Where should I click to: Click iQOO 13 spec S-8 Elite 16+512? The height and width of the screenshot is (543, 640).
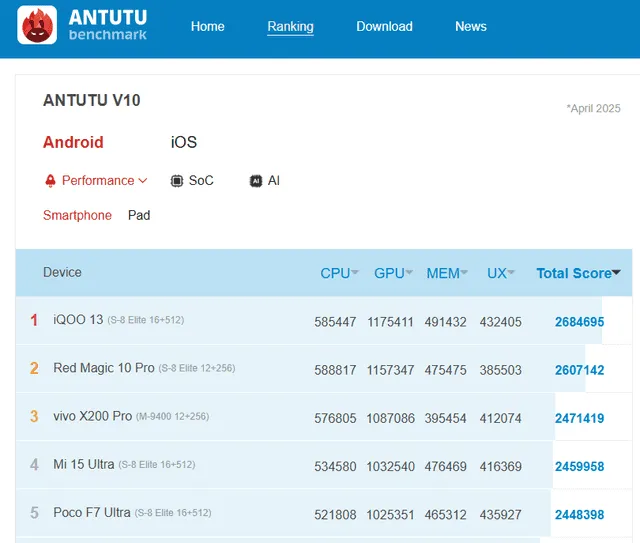146,320
